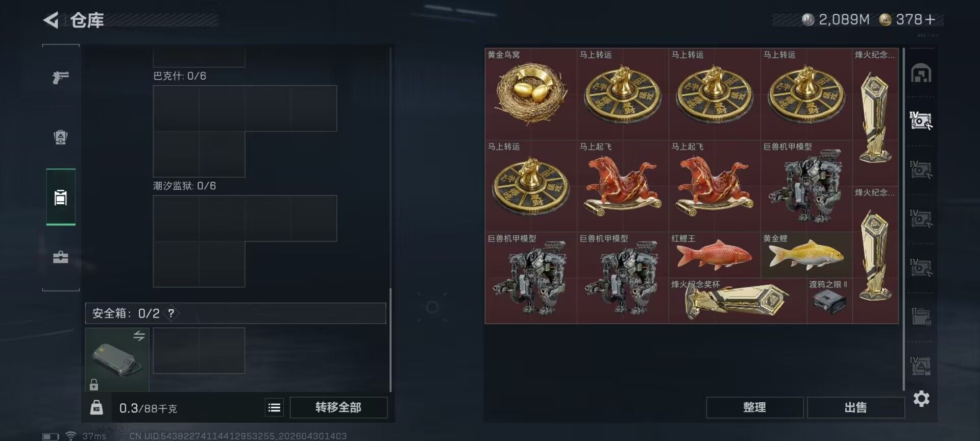The height and width of the screenshot is (441, 980).
Task: Open the settings gear icon
Action: (x=921, y=399)
